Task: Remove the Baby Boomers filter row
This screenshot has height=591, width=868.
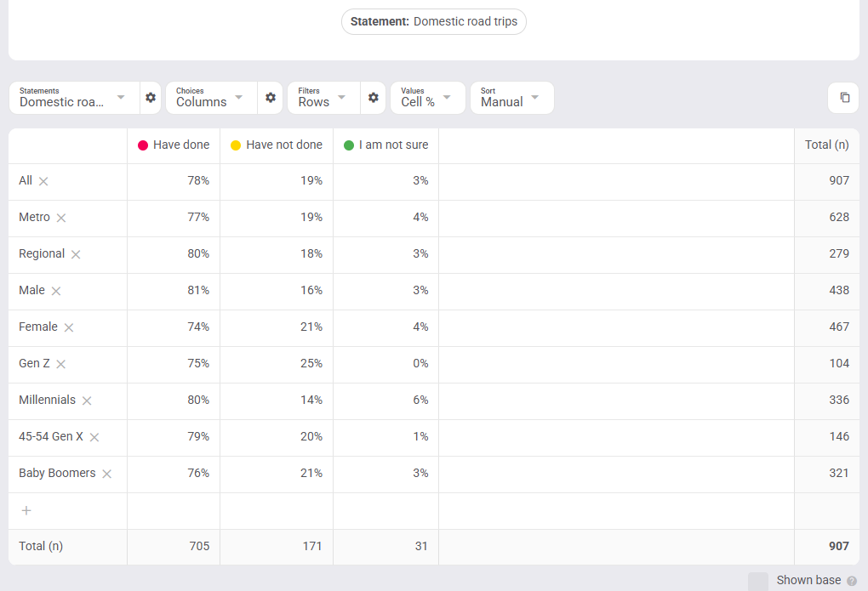Action: pyautogui.click(x=107, y=474)
